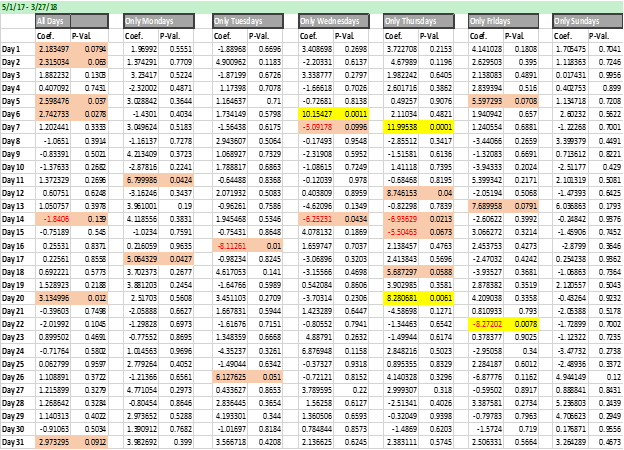Viewport: 624px width, 450px height.
Task: Select the Friday coefficient 5.597293
Action: coord(486,101)
